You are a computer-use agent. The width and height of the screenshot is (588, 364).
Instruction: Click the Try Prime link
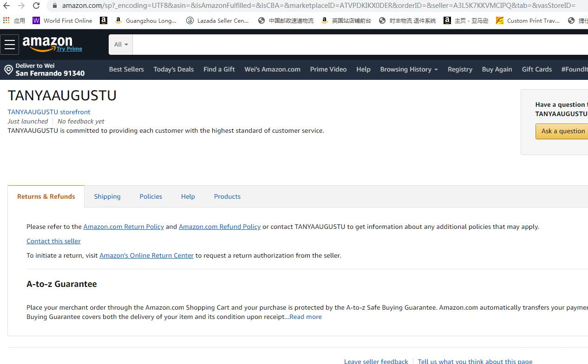click(69, 49)
